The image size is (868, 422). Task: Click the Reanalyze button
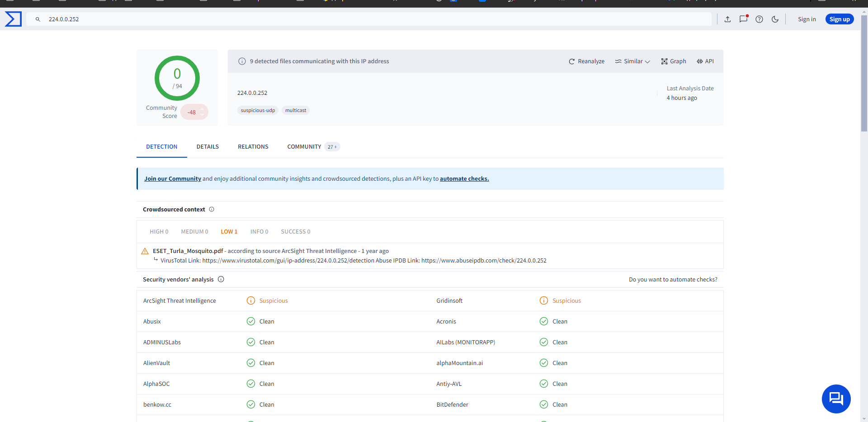click(x=586, y=61)
